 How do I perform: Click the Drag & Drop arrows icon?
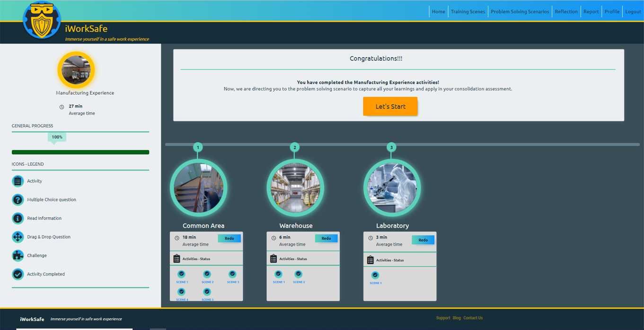click(18, 237)
